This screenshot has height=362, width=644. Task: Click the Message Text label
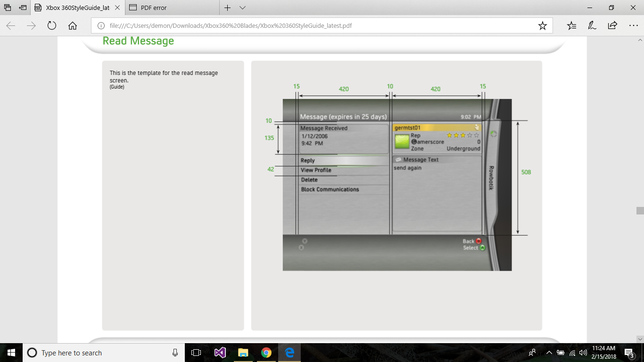pos(421,160)
